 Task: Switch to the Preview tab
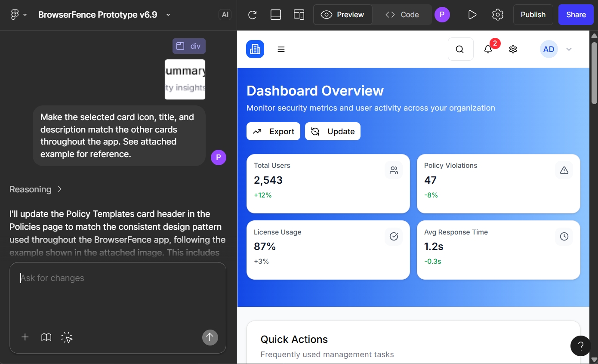(x=343, y=15)
